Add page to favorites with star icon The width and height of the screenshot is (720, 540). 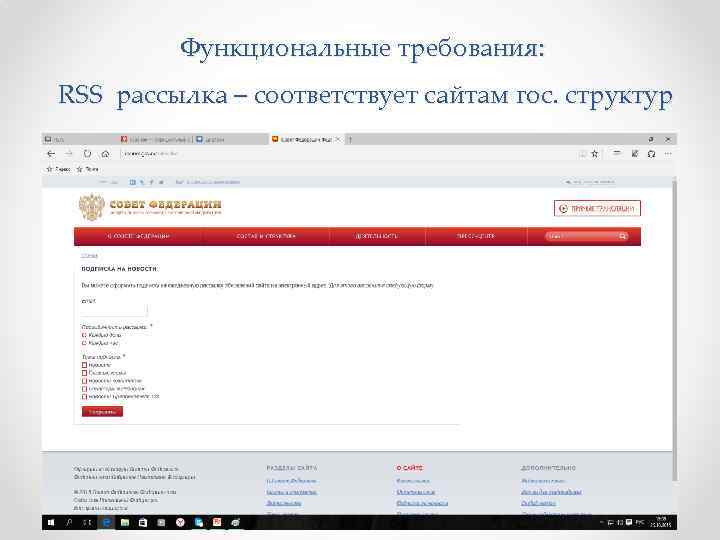(x=595, y=154)
